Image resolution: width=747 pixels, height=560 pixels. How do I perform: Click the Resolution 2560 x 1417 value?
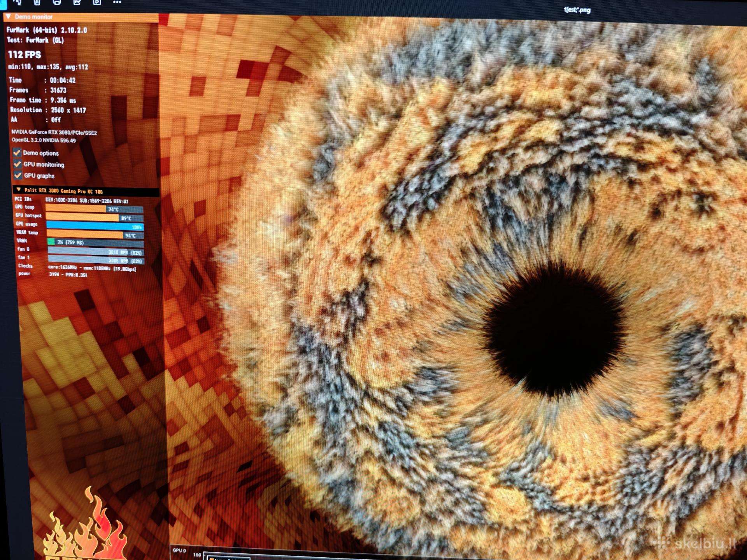click(68, 110)
